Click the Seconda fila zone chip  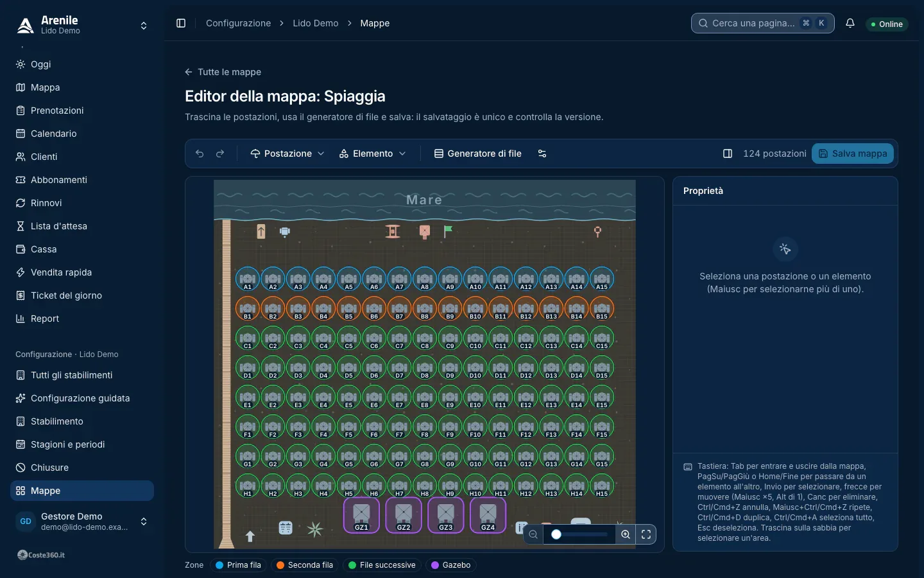pos(305,565)
